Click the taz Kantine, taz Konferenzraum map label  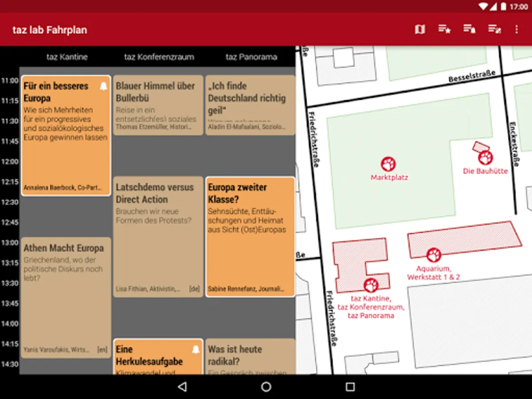click(x=371, y=307)
